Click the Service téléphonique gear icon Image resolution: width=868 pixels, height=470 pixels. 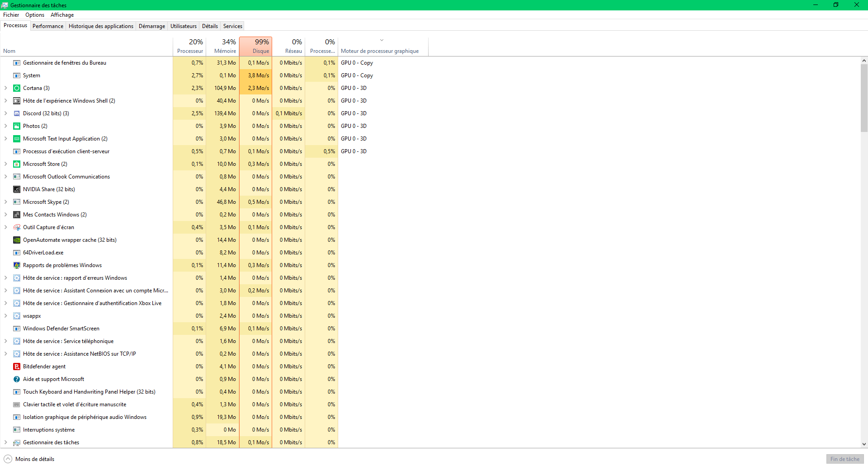click(17, 341)
